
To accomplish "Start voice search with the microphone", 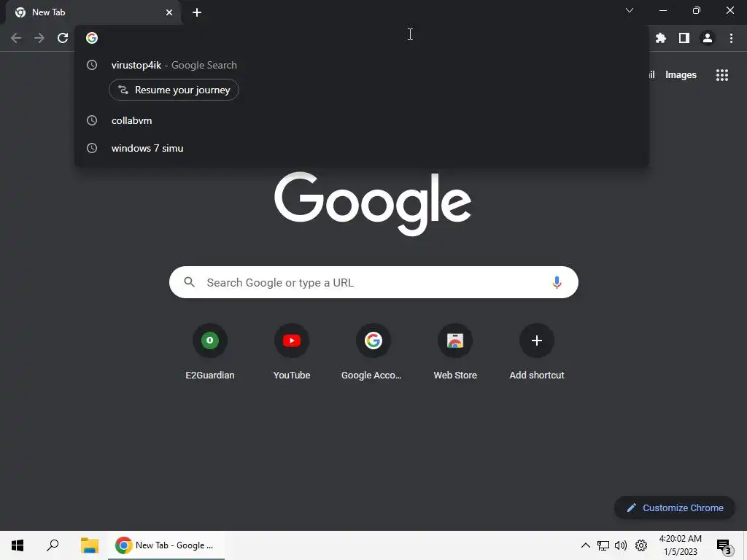I will point(557,282).
